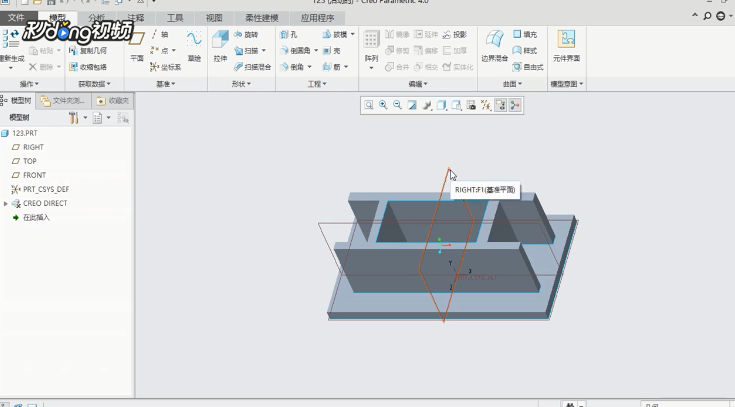Toggle the spin center display

click(x=515, y=105)
